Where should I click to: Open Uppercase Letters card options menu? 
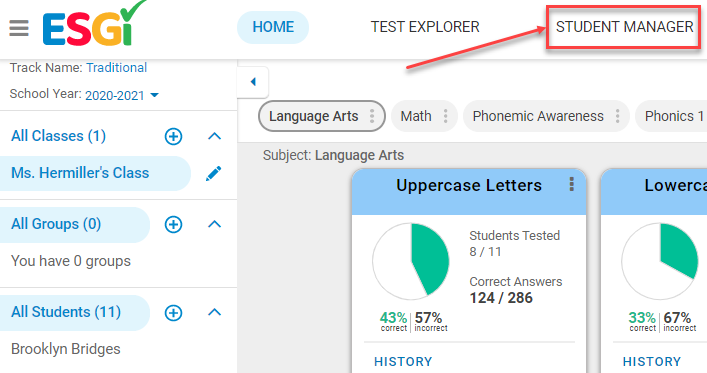572,184
